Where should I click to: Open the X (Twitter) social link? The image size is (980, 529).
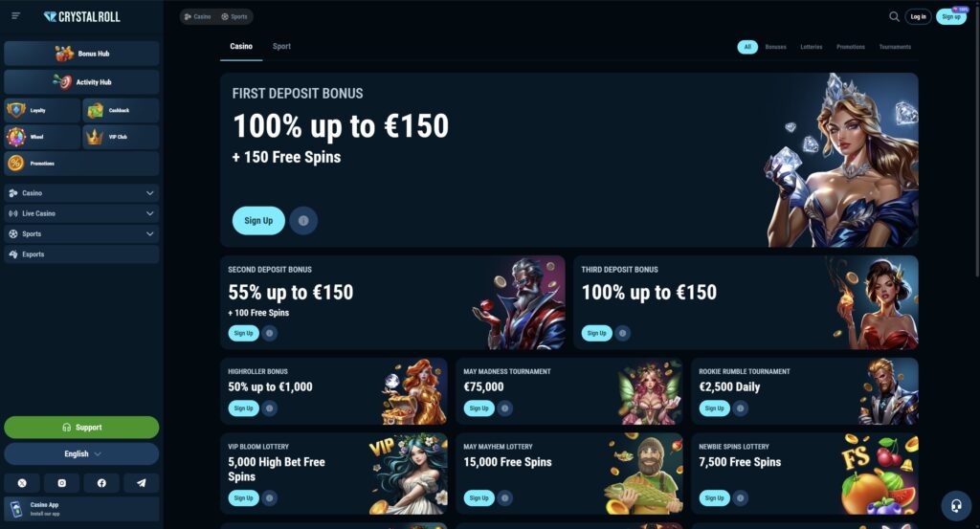click(x=22, y=483)
